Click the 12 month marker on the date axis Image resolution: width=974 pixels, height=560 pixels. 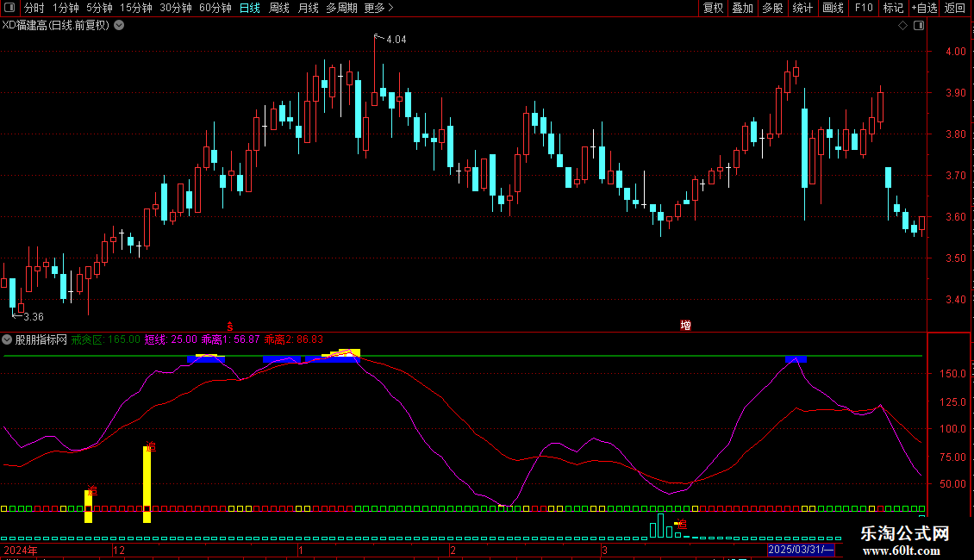coord(119,551)
